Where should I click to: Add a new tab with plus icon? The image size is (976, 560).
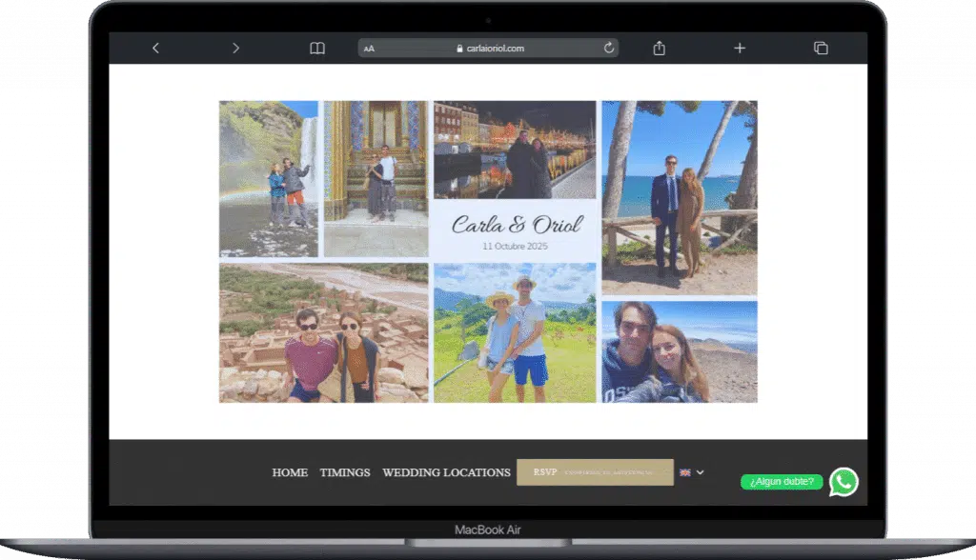click(x=740, y=48)
